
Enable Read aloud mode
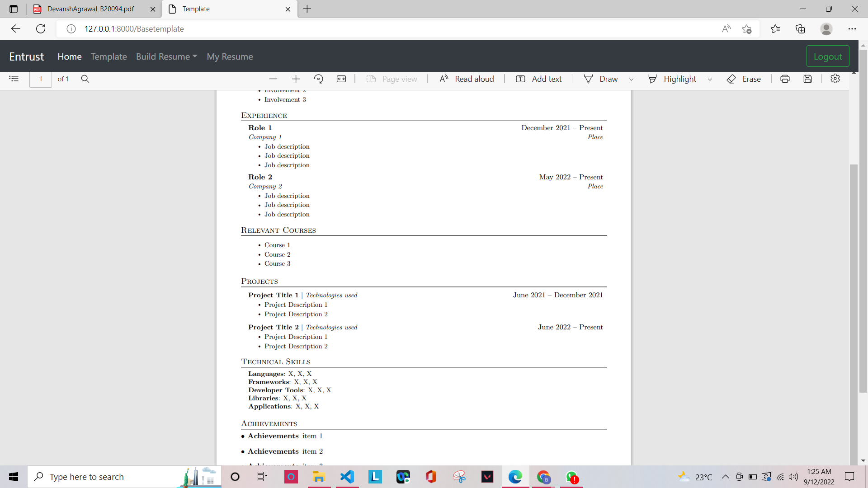(467, 79)
